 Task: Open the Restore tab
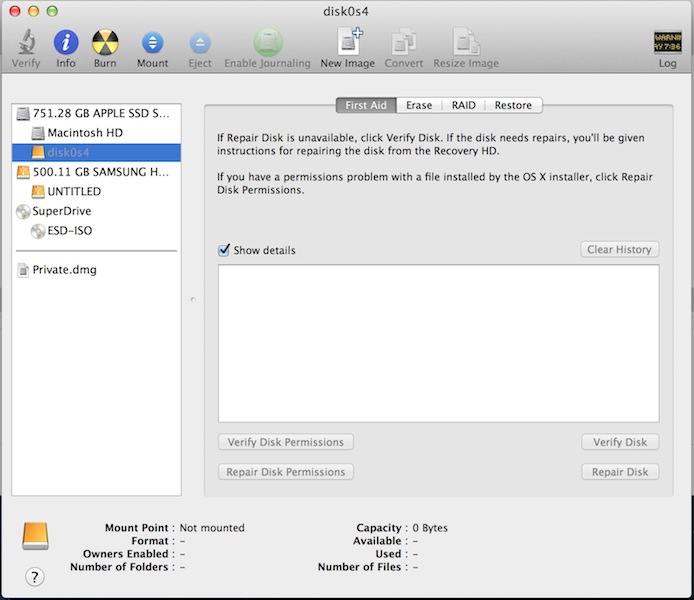pos(513,105)
